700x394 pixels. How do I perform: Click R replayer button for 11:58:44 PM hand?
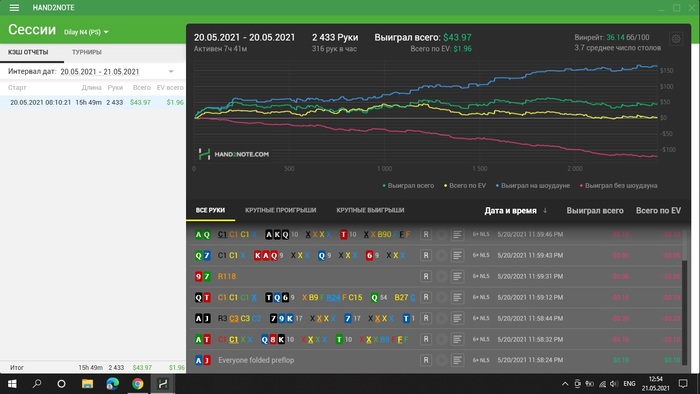pos(426,318)
